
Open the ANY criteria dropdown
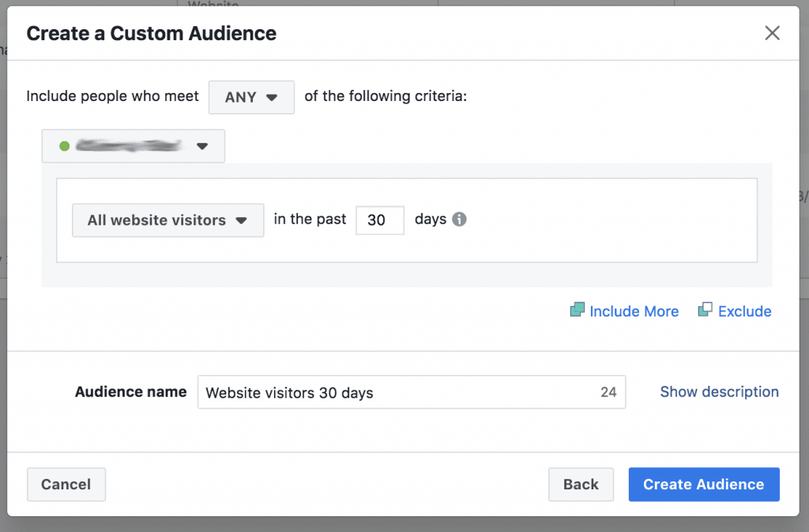(251, 96)
